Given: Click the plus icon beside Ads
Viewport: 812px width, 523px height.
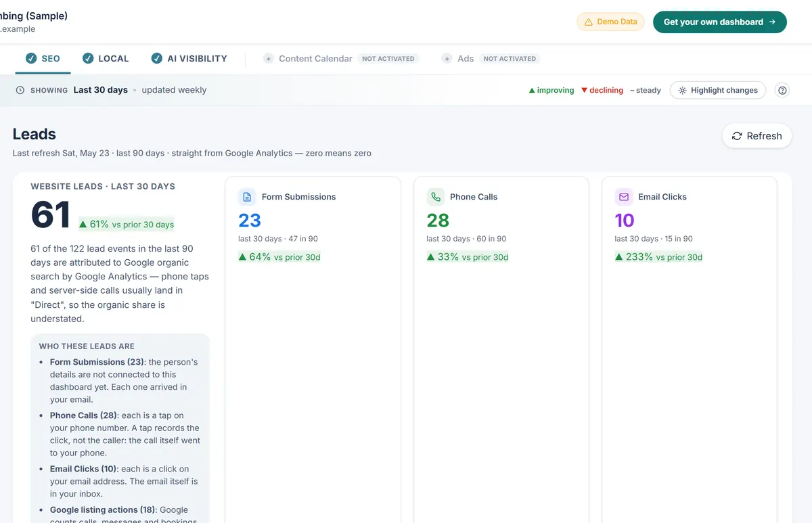Looking at the screenshot, I should tap(447, 59).
